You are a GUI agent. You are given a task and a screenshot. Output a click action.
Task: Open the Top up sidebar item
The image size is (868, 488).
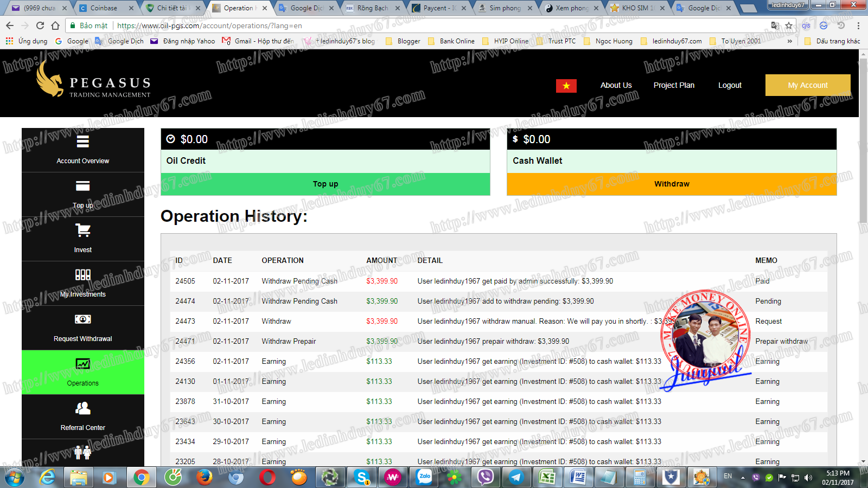(x=83, y=195)
